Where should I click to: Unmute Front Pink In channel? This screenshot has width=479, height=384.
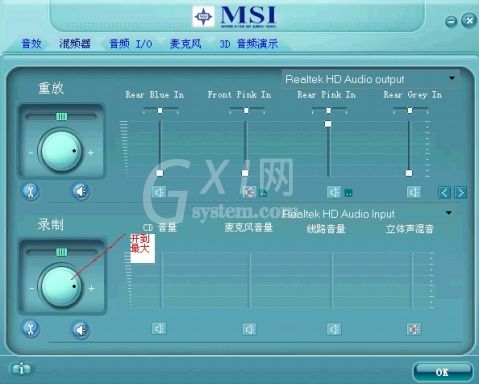click(x=249, y=192)
